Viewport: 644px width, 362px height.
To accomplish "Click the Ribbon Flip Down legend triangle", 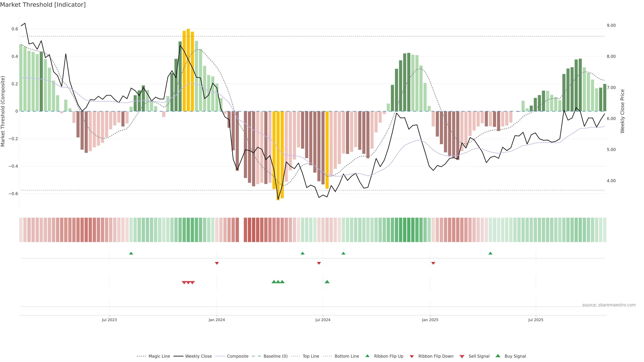I will point(412,356).
